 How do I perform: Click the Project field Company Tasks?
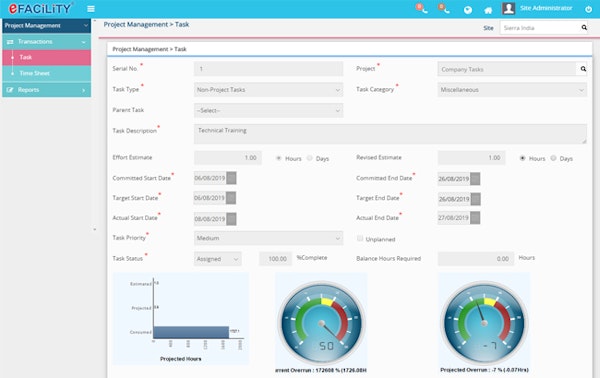coord(507,69)
